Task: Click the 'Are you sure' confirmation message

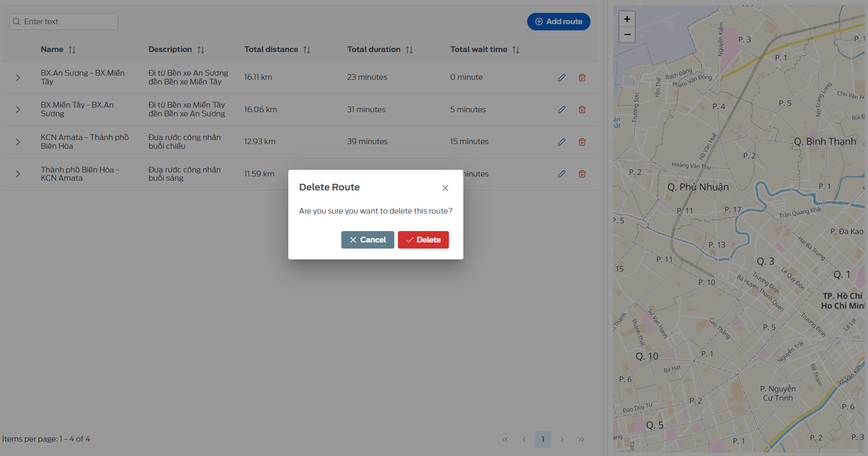Action: (376, 211)
